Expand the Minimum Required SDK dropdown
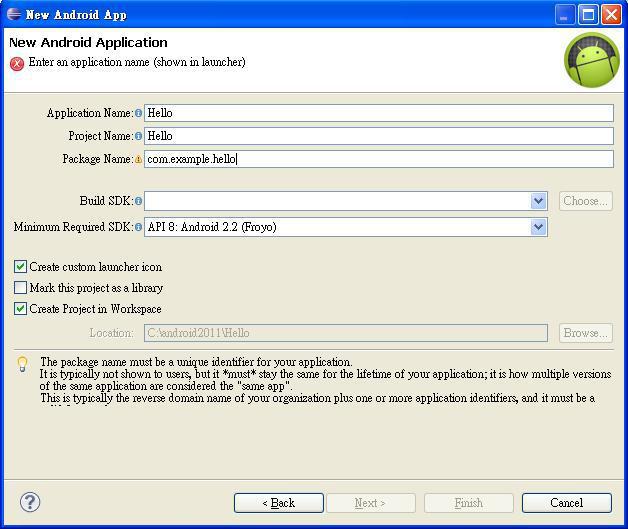The width and height of the screenshot is (628, 529). point(538,227)
